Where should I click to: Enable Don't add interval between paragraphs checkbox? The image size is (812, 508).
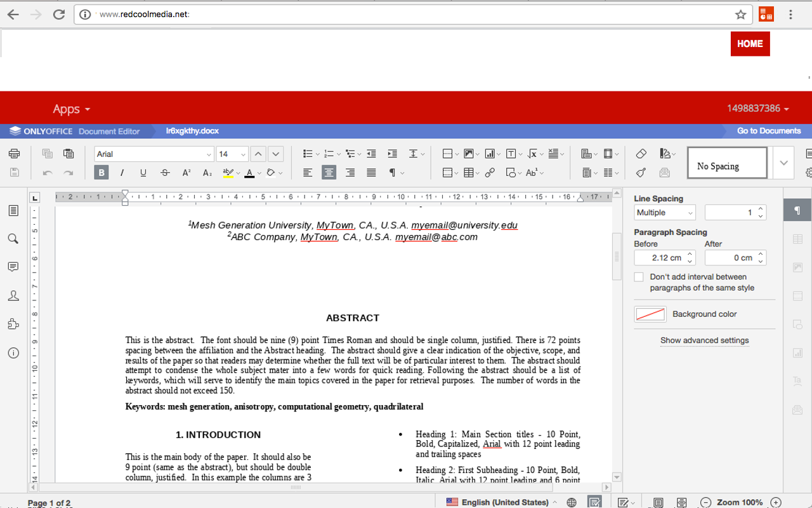639,277
